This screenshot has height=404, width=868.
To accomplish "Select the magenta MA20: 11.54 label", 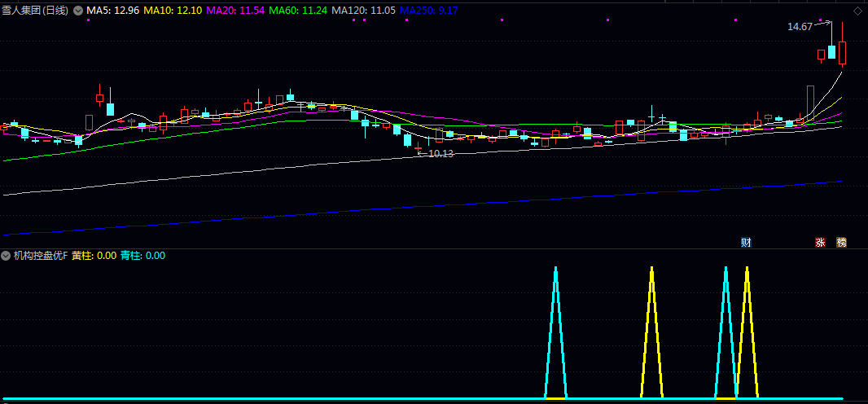I will (234, 11).
